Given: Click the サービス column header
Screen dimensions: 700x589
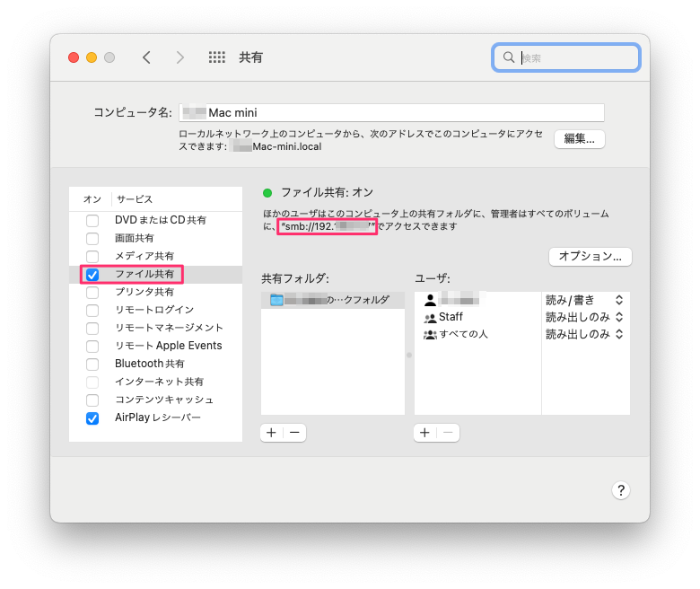Looking at the screenshot, I should tap(135, 199).
